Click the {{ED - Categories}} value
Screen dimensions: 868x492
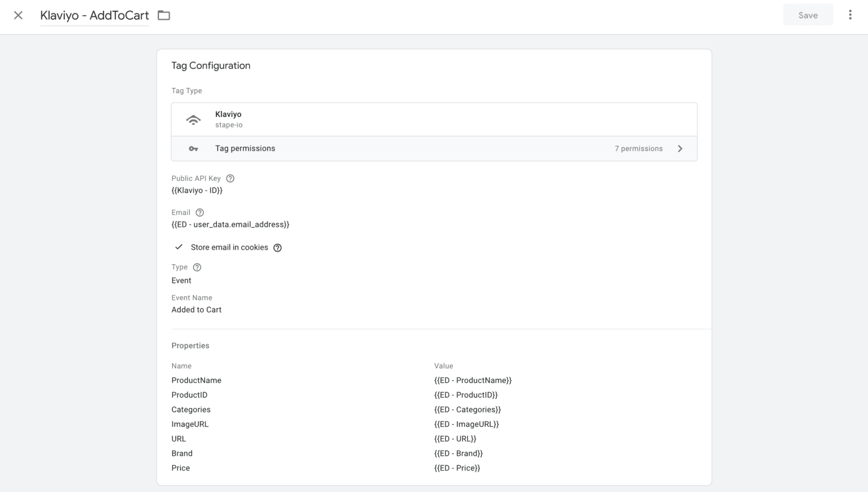[x=467, y=410]
